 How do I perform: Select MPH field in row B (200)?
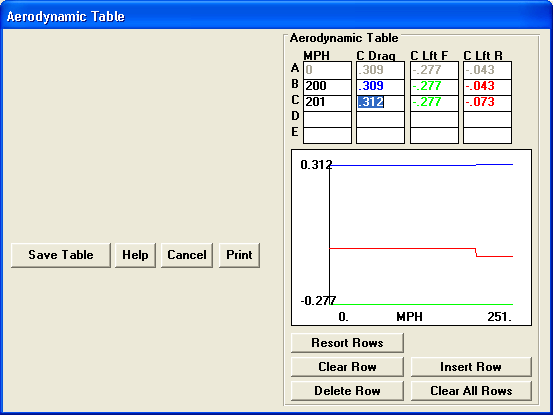pos(327,86)
